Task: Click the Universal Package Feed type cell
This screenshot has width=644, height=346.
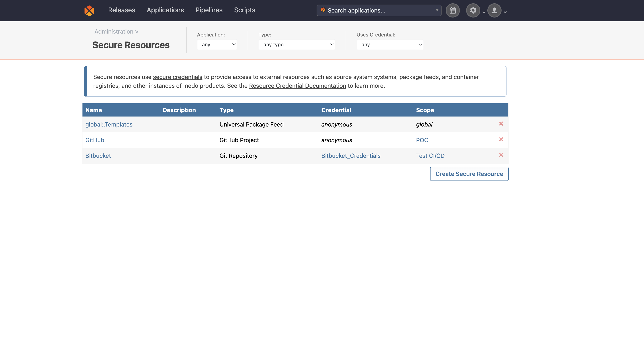Action: pos(251,124)
